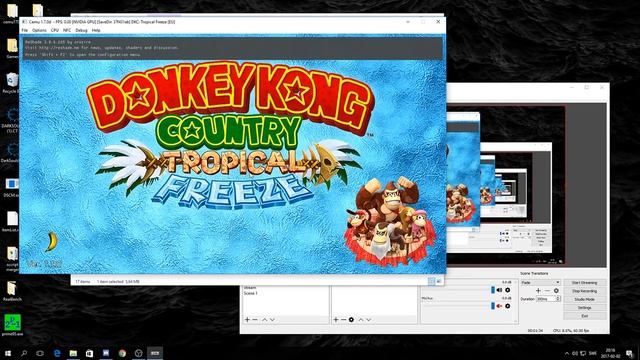Add a new scene with plus icon
Screen dimensions: 640x360
247,320
